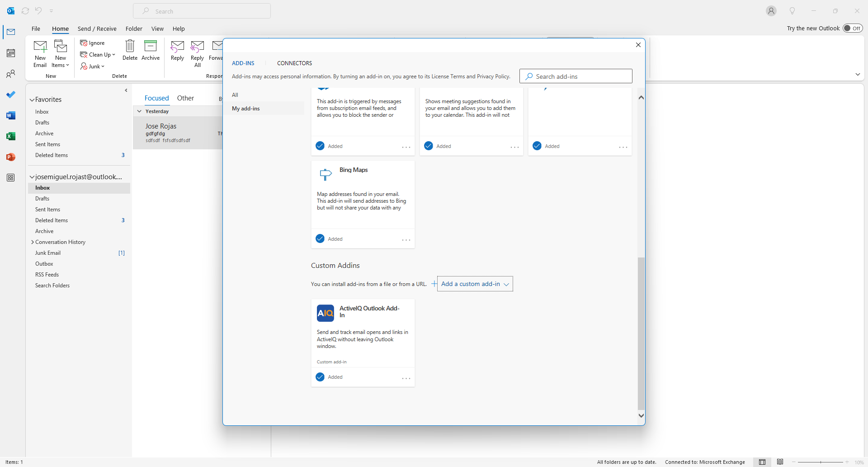Switch to the CONNECTORS tab
This screenshot has height=467, width=868.
[x=294, y=63]
